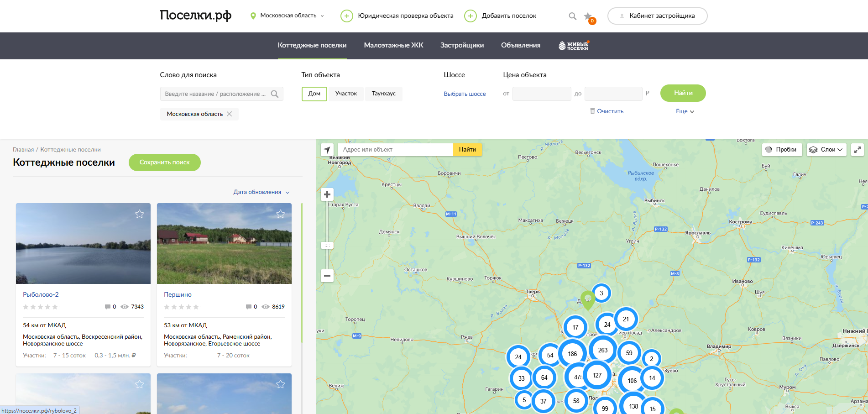
Task: Open map cluster marker 263
Action: pyautogui.click(x=603, y=350)
